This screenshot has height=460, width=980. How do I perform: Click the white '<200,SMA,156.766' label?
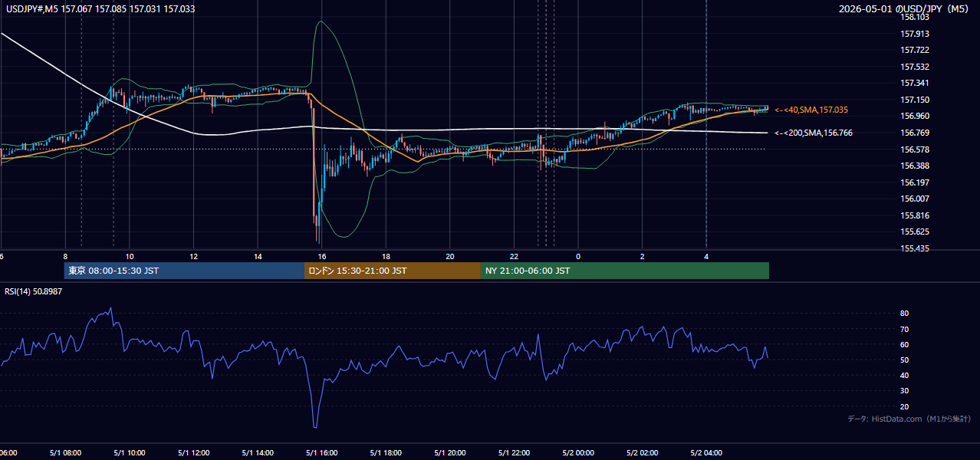click(x=814, y=133)
